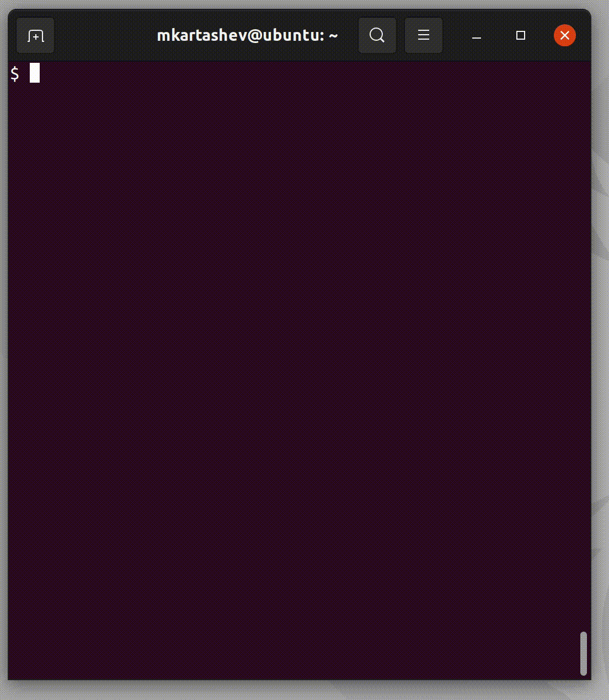Minimize the terminal window
Image resolution: width=609 pixels, height=700 pixels.
[x=477, y=36]
